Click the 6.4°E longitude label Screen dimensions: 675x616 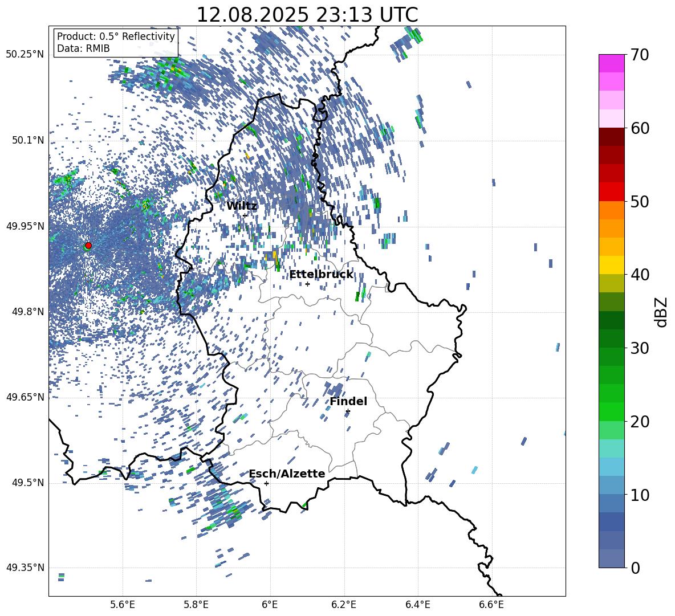point(417,605)
